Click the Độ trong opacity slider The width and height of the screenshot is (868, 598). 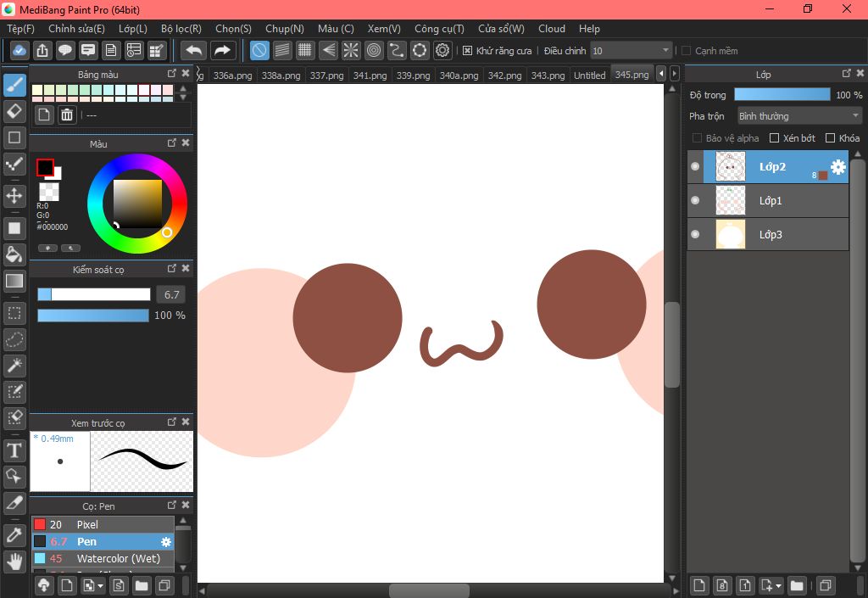tap(782, 95)
